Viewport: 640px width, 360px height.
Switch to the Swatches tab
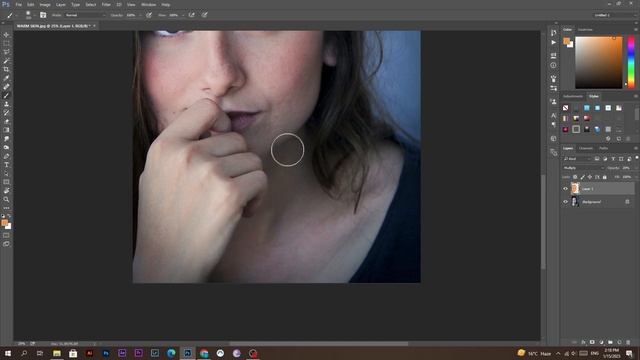[x=585, y=30]
